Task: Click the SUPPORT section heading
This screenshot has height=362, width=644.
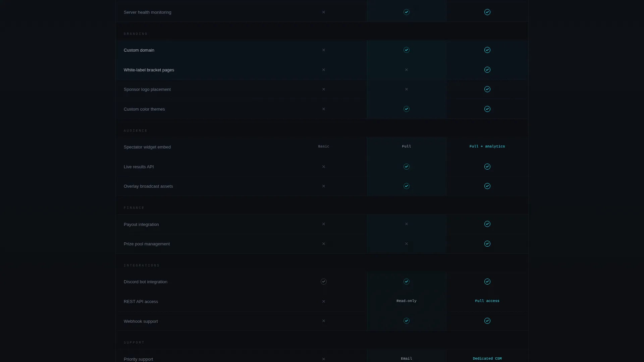Action: pos(134,343)
